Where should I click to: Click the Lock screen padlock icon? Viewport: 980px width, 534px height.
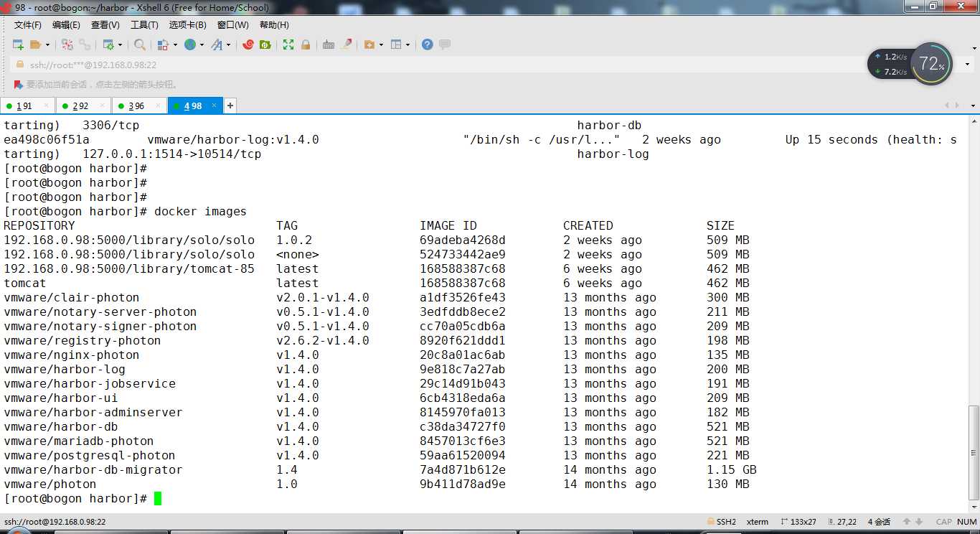point(306,44)
